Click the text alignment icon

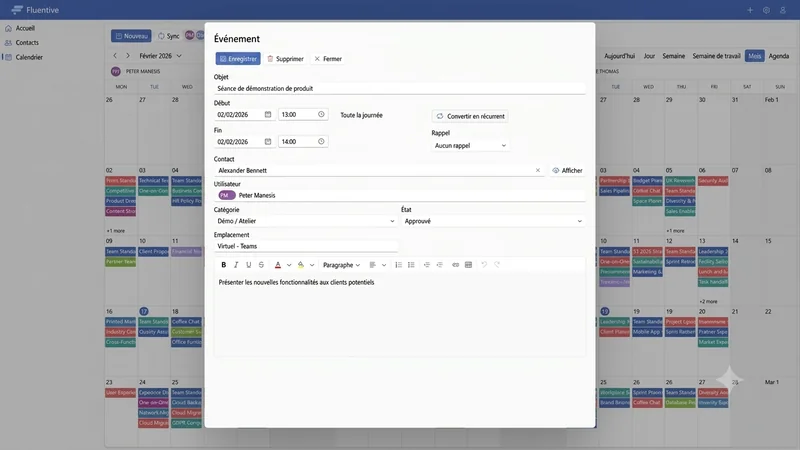coord(372,265)
